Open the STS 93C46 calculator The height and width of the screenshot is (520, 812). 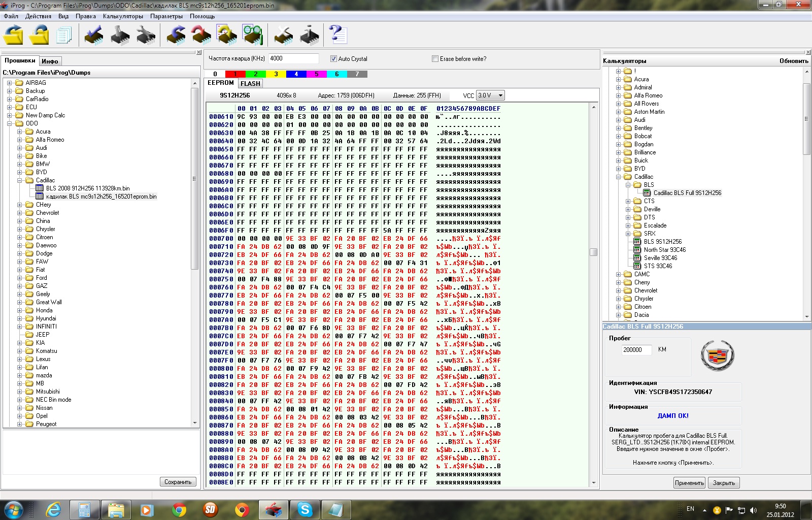pos(658,266)
